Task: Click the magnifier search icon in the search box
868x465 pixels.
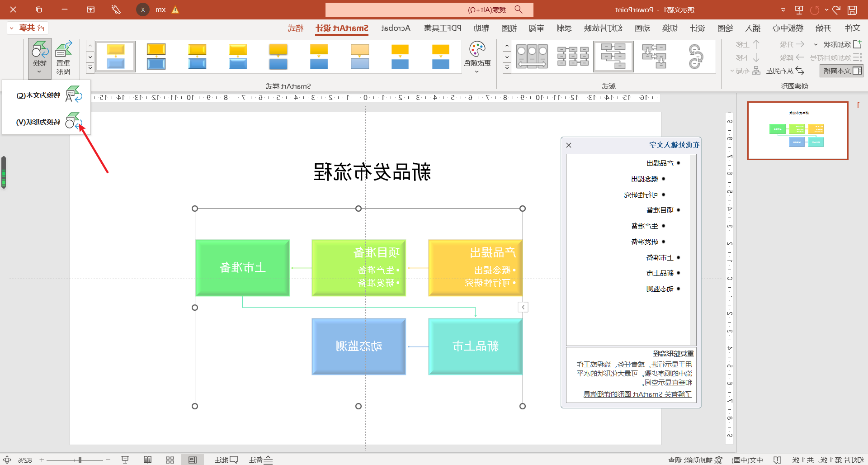Action: (x=519, y=9)
